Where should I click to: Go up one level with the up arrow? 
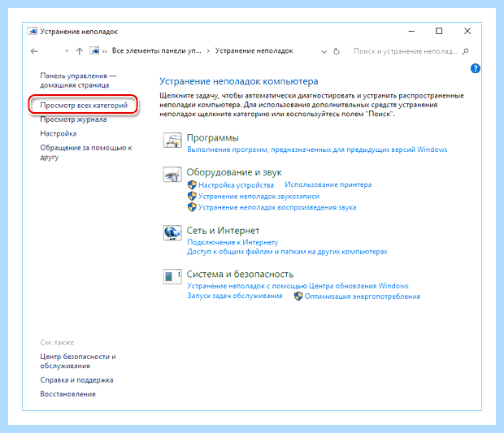pyautogui.click(x=80, y=51)
